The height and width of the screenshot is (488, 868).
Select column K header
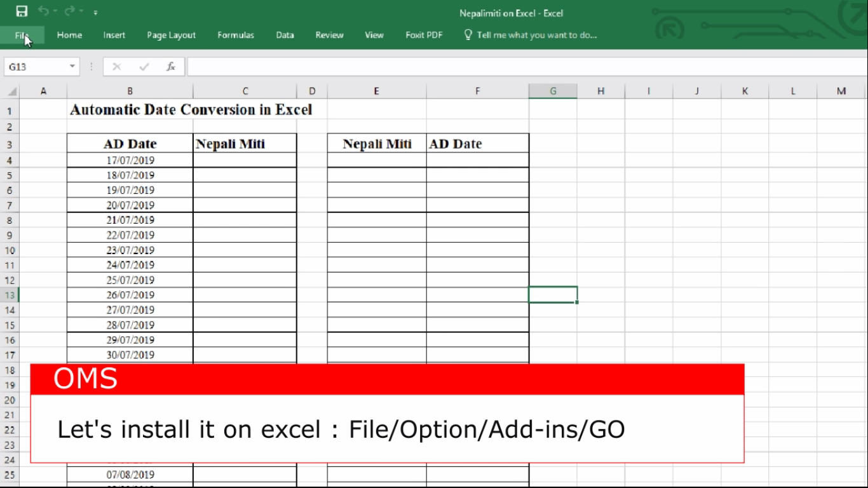tap(745, 91)
